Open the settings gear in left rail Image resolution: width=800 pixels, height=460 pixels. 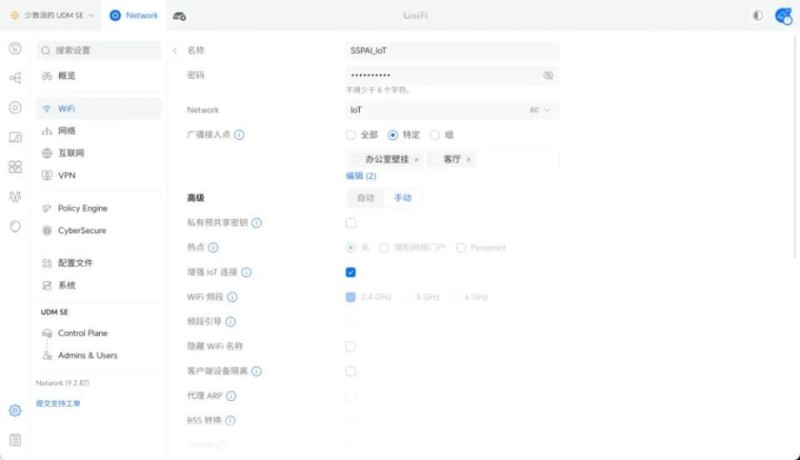[15, 410]
